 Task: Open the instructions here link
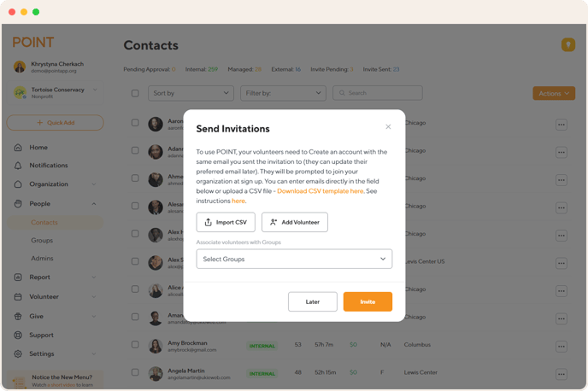coord(238,201)
